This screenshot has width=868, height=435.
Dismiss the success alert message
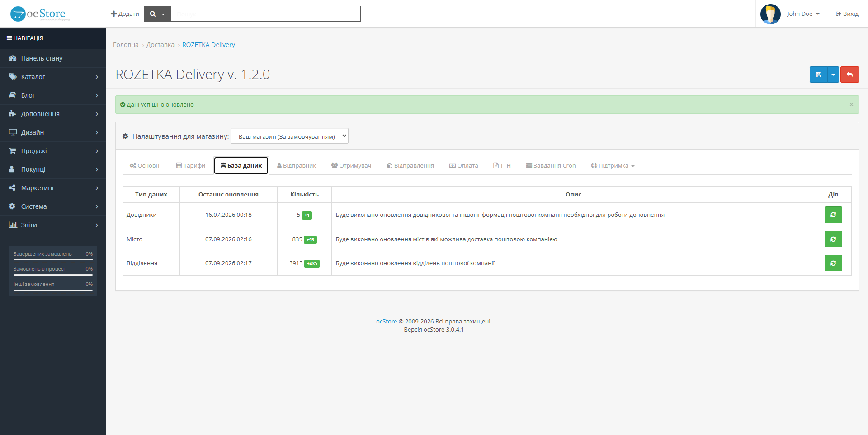[851, 104]
